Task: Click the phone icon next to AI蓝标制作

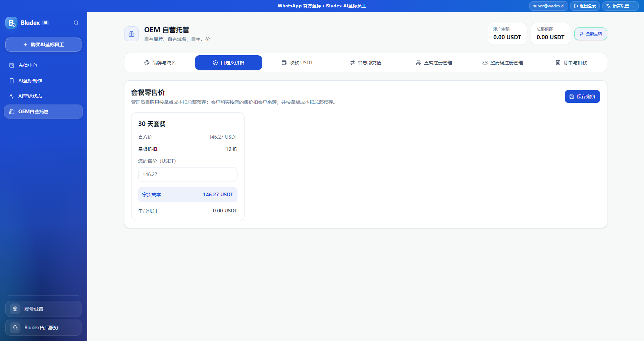Action: pyautogui.click(x=12, y=81)
